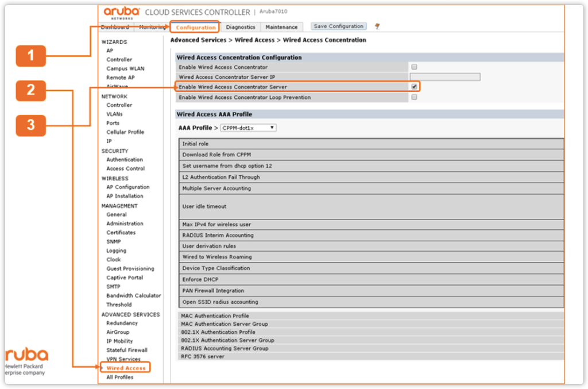
Task: Select IP under the Network section
Action: [109, 141]
